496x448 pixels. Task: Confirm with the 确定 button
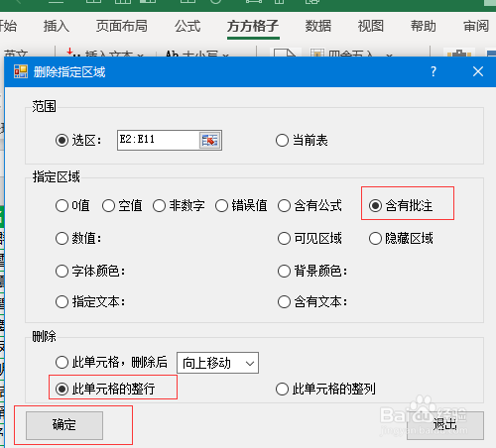coord(64,425)
